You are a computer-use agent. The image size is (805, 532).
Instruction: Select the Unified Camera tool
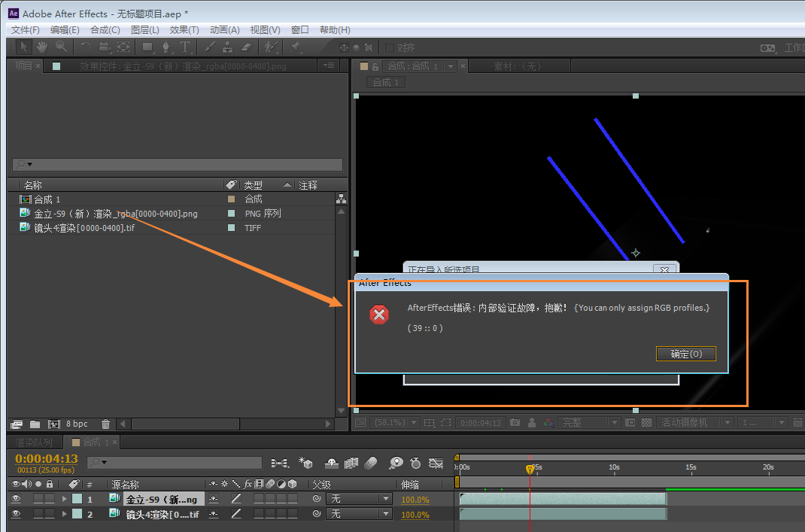click(105, 47)
